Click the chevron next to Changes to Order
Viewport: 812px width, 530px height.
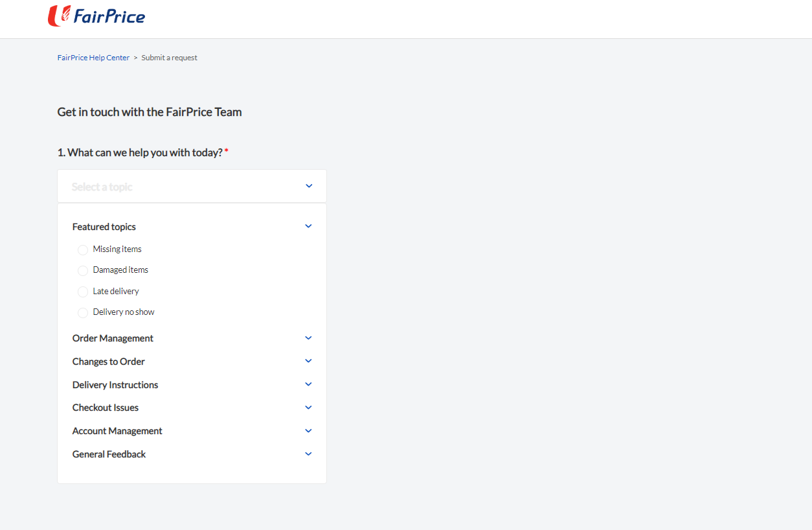coord(308,361)
